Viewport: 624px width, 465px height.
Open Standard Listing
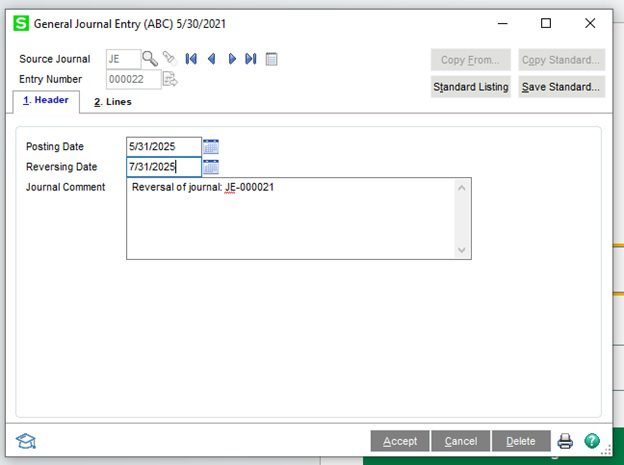coord(470,87)
